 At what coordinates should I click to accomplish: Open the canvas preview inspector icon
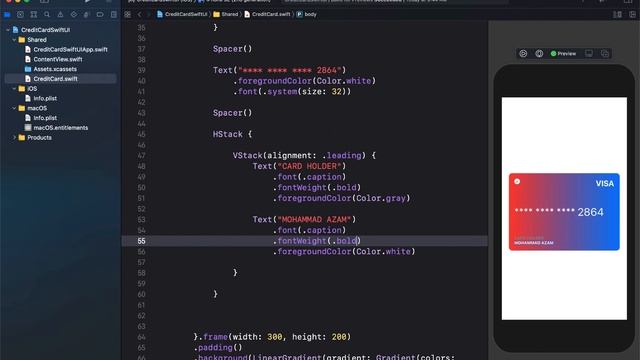pos(539,53)
